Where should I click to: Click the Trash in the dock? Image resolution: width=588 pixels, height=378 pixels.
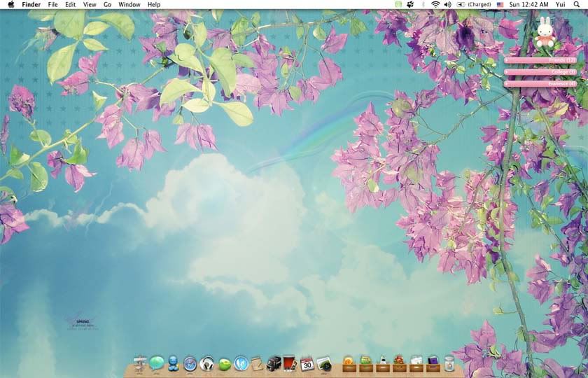coord(449,363)
